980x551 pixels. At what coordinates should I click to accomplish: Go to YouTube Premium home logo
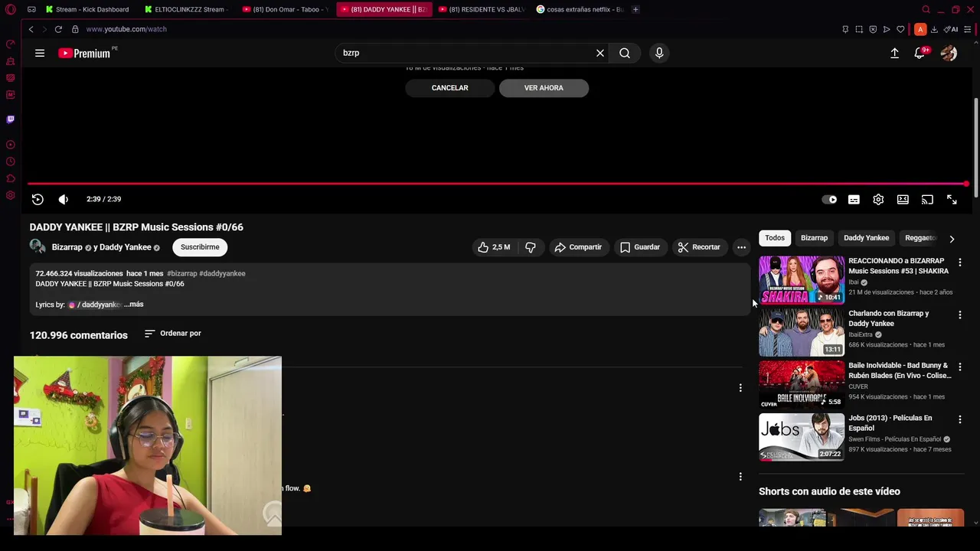pos(85,53)
